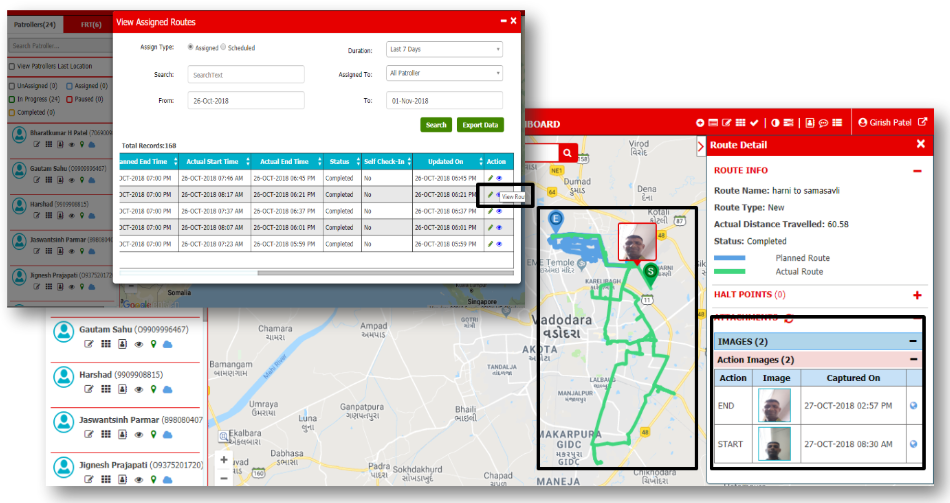Viewport: 950px width, 503px height.
Task: Click eye icon for Gautam Sahu in lower list
Action: (139, 344)
